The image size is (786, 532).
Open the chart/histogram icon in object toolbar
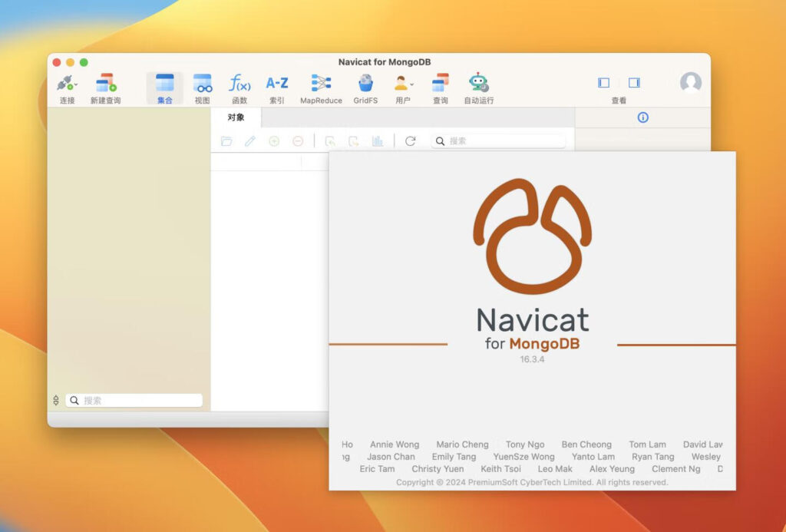click(x=379, y=140)
